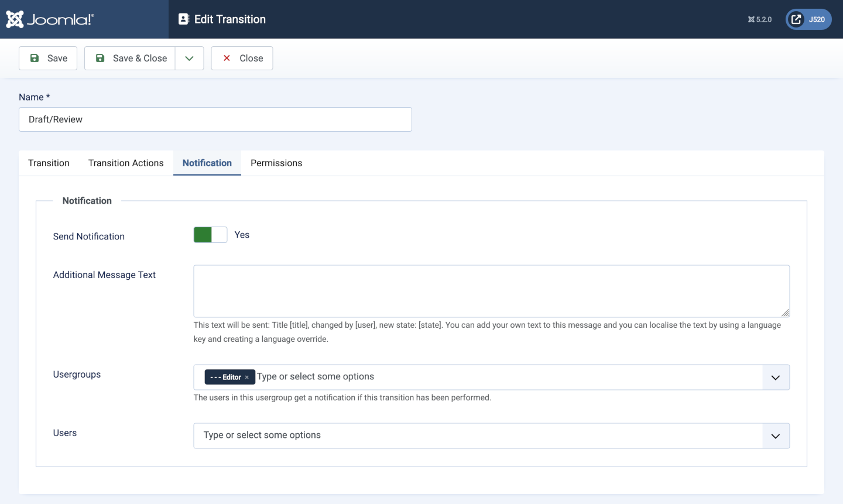Remove the Editor usergroup tag
This screenshot has width=843, height=504.
coord(246,377)
